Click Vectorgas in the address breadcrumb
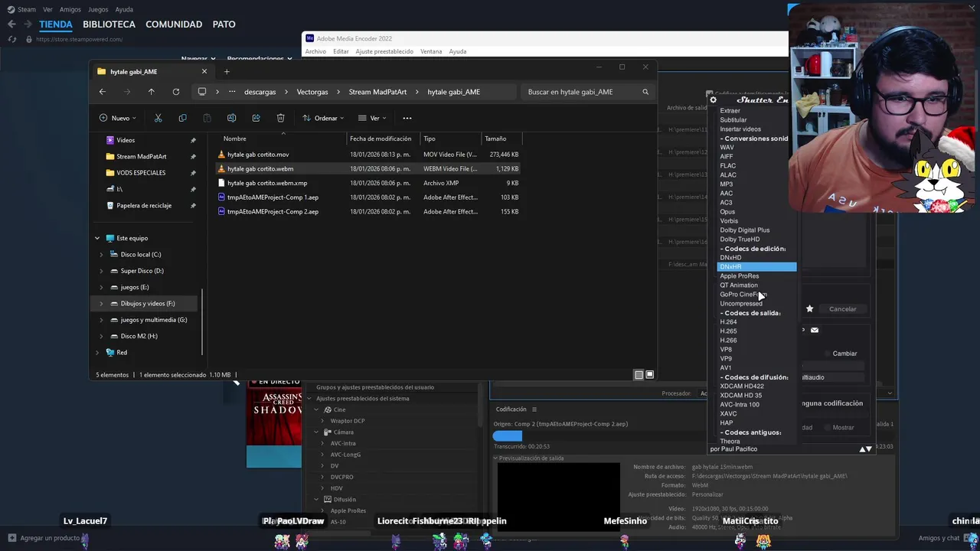This screenshot has height=551, width=980. tap(312, 92)
